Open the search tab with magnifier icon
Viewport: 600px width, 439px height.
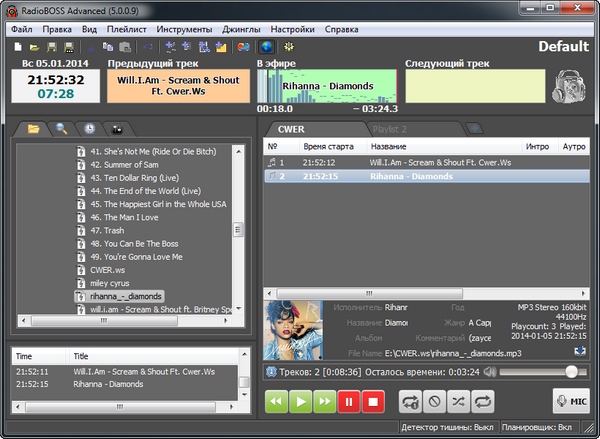[62, 129]
